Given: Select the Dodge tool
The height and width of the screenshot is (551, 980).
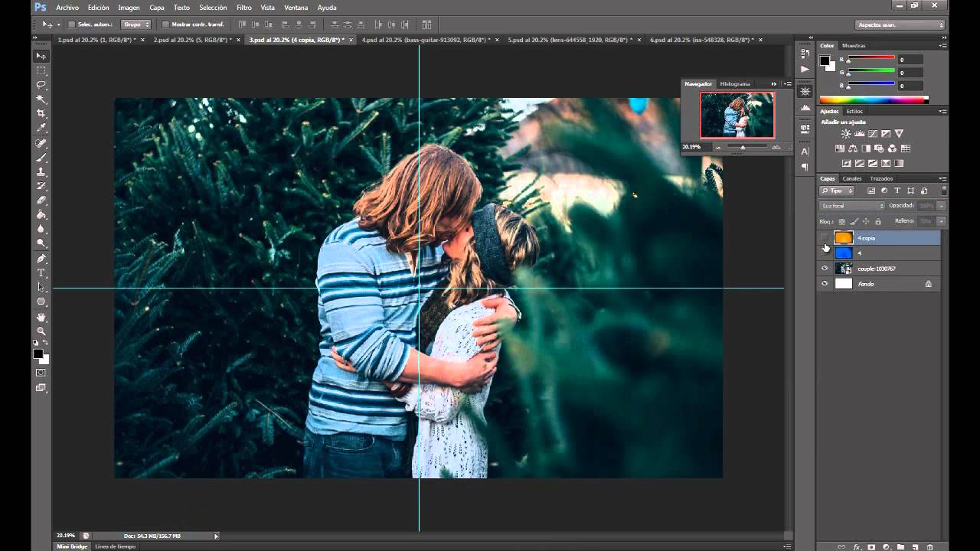Looking at the screenshot, I should tap(41, 243).
